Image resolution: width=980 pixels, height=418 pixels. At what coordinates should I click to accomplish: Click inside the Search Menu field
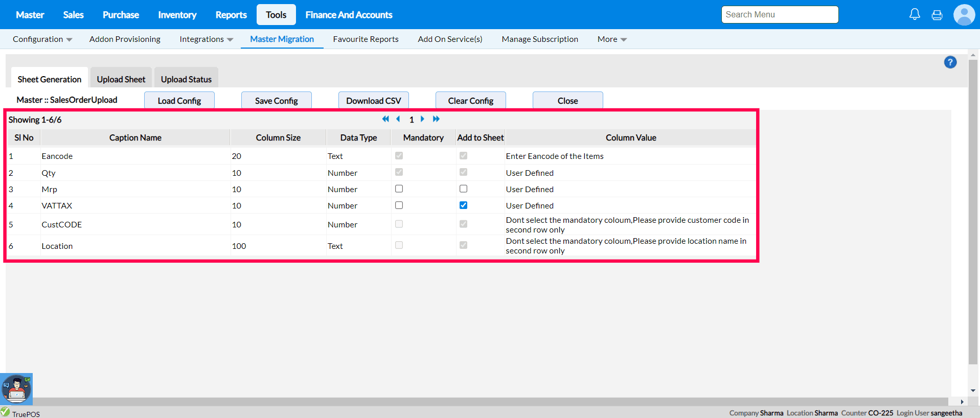780,15
